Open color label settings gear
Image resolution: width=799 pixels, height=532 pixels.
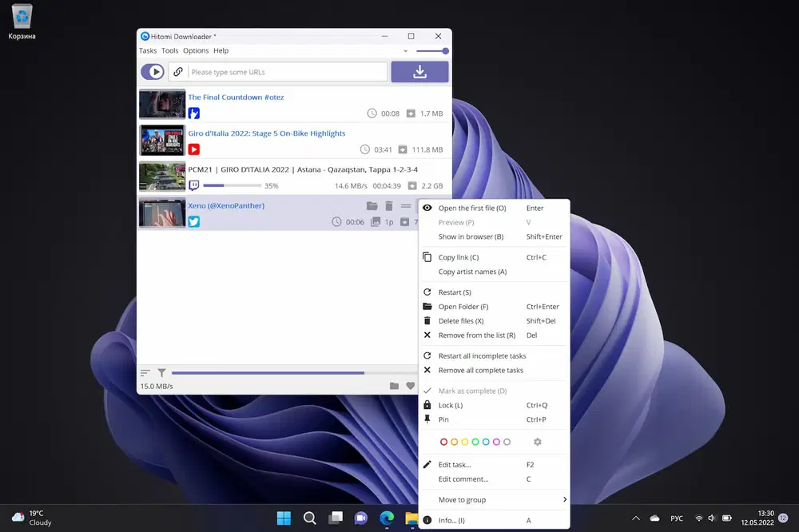point(537,442)
